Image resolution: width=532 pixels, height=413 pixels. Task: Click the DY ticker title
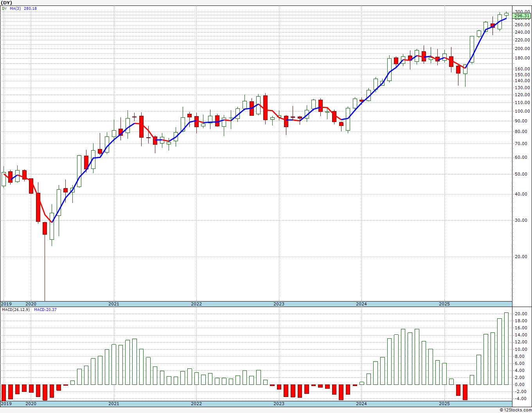tap(7, 2)
